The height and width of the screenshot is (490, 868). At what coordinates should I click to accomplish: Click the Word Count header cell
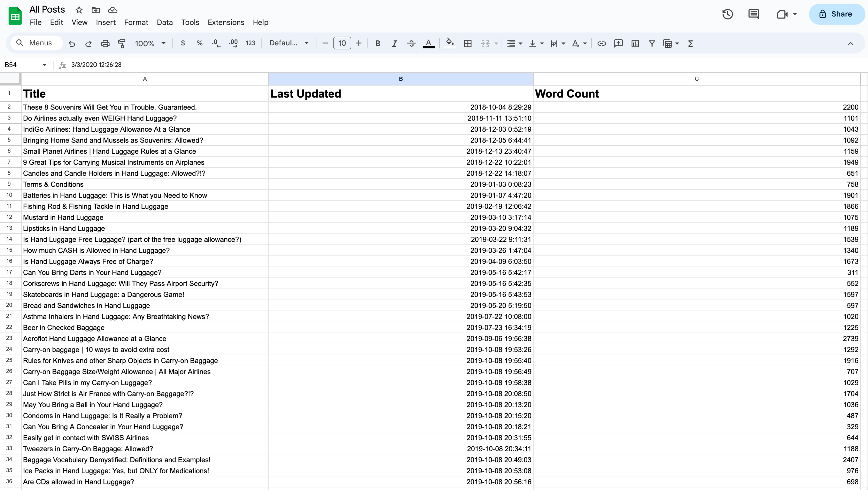(696, 93)
